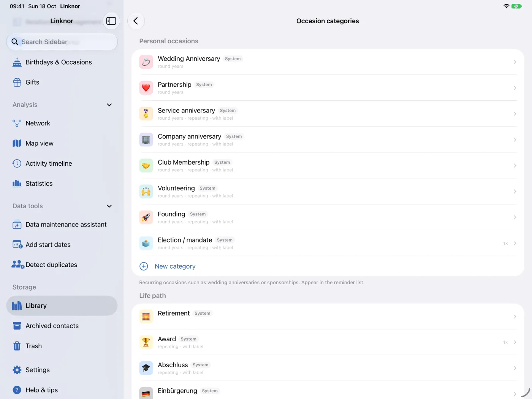The width and height of the screenshot is (532, 399).
Task: Click the Detect duplicates people icon
Action: [x=18, y=265]
